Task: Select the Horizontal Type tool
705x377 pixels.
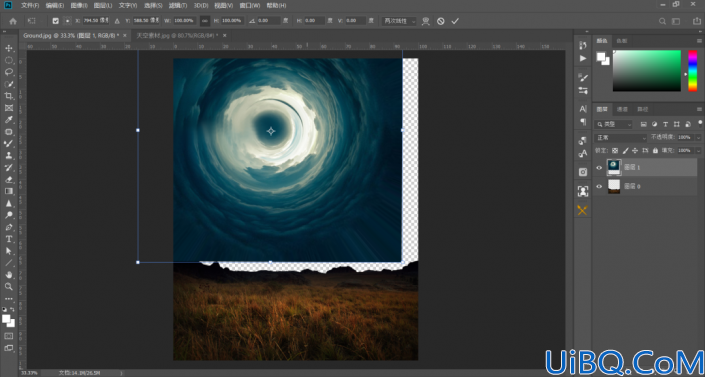Action: point(9,239)
